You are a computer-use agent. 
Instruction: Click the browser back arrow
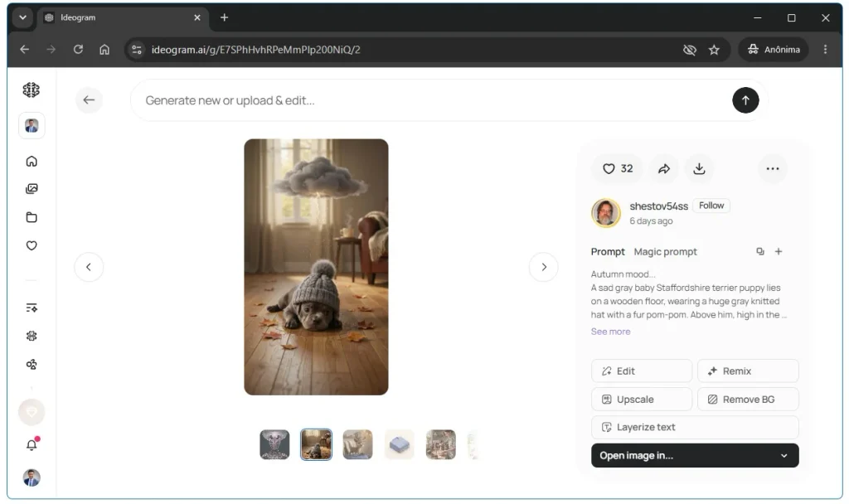click(x=24, y=49)
